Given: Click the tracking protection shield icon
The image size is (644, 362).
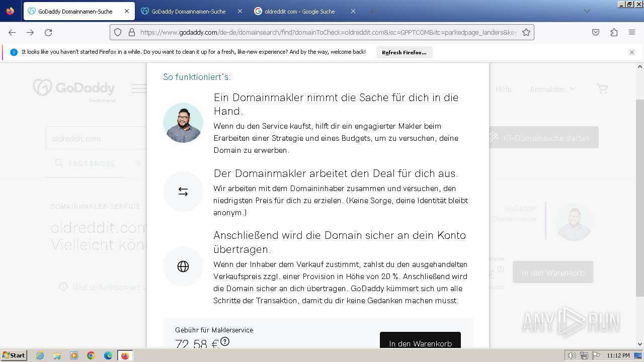Looking at the screenshot, I should 118,32.
